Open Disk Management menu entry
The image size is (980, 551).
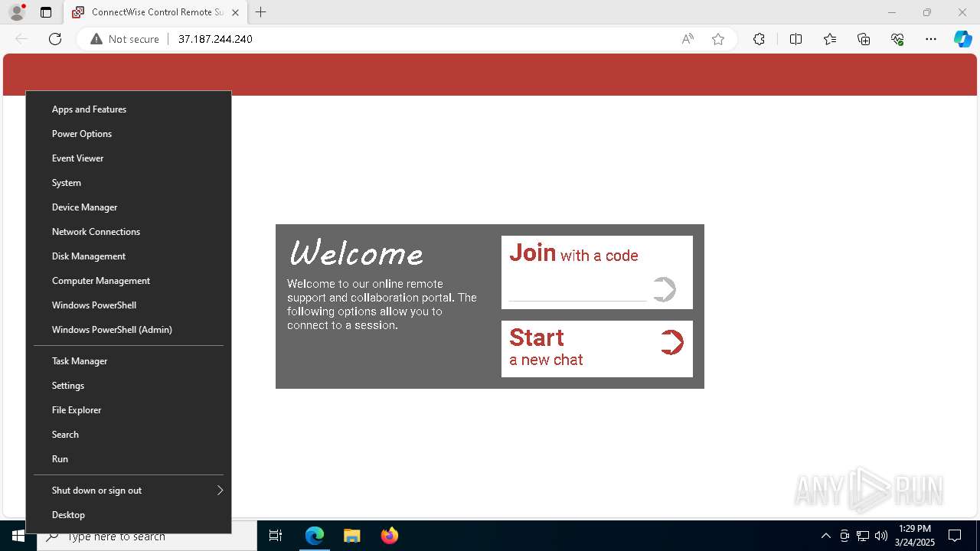(129, 256)
